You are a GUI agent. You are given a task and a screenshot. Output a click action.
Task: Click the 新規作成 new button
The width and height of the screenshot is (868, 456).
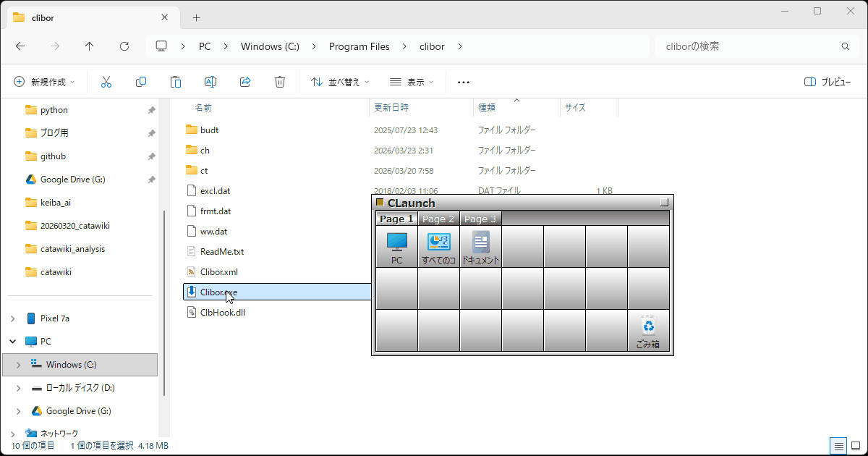[x=44, y=82]
